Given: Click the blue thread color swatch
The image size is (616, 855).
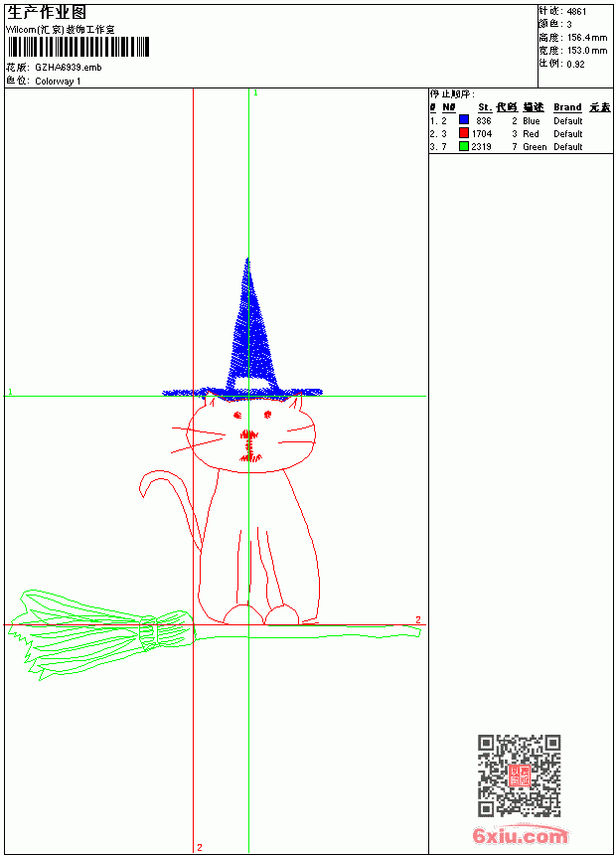Looking at the screenshot, I should [464, 120].
